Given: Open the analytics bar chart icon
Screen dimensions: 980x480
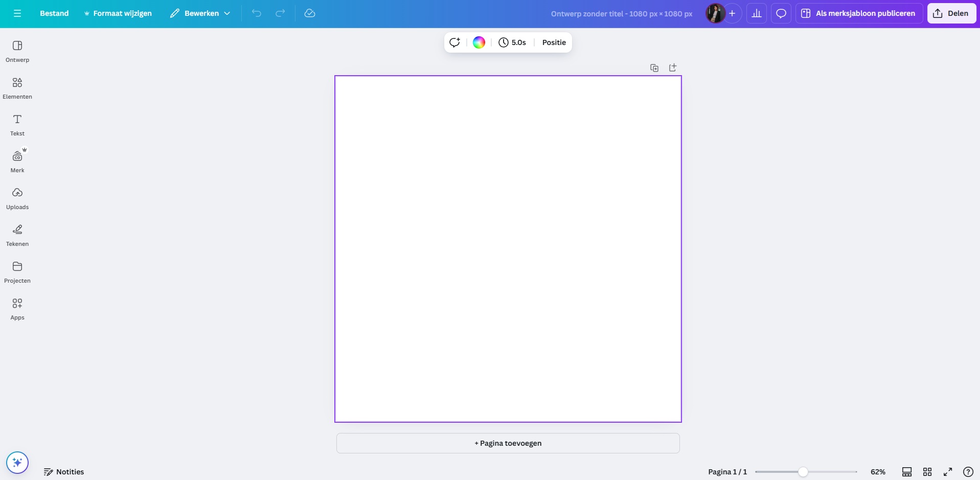Looking at the screenshot, I should [757, 13].
